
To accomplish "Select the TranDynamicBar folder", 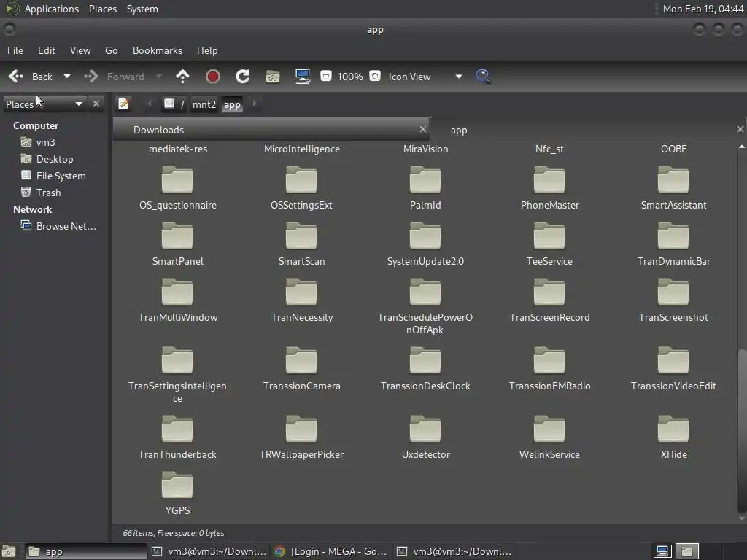I will point(673,244).
